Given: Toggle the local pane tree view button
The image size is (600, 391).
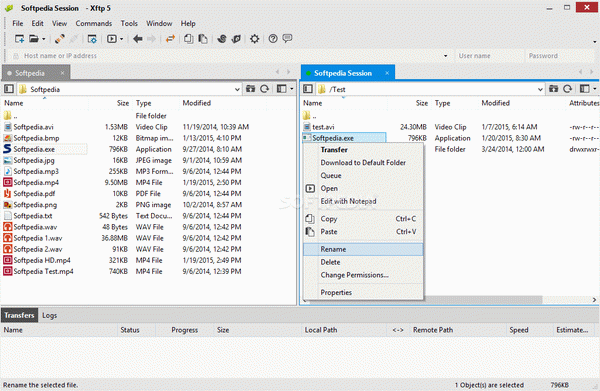Looking at the screenshot, I should 9,89.
